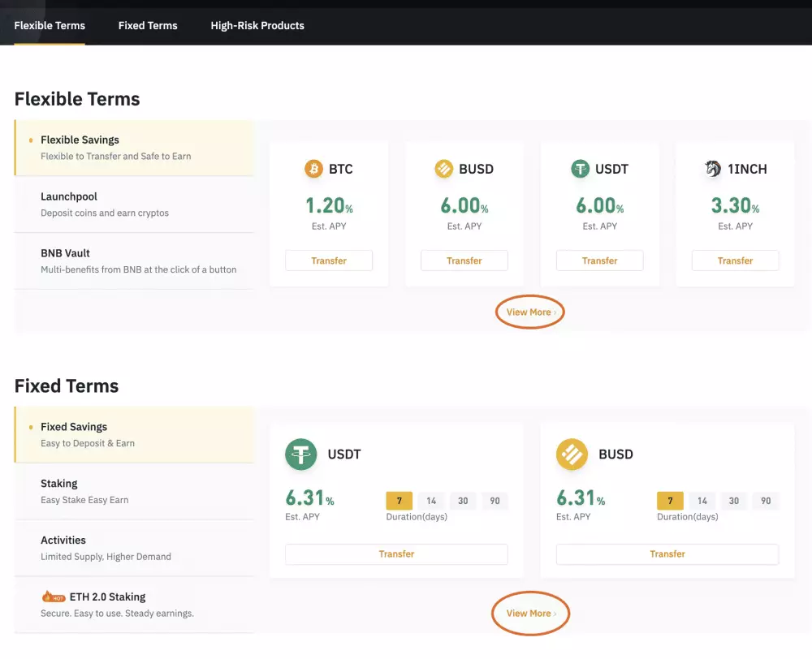Click the 7-day duration chip on BUSD card

click(x=670, y=501)
